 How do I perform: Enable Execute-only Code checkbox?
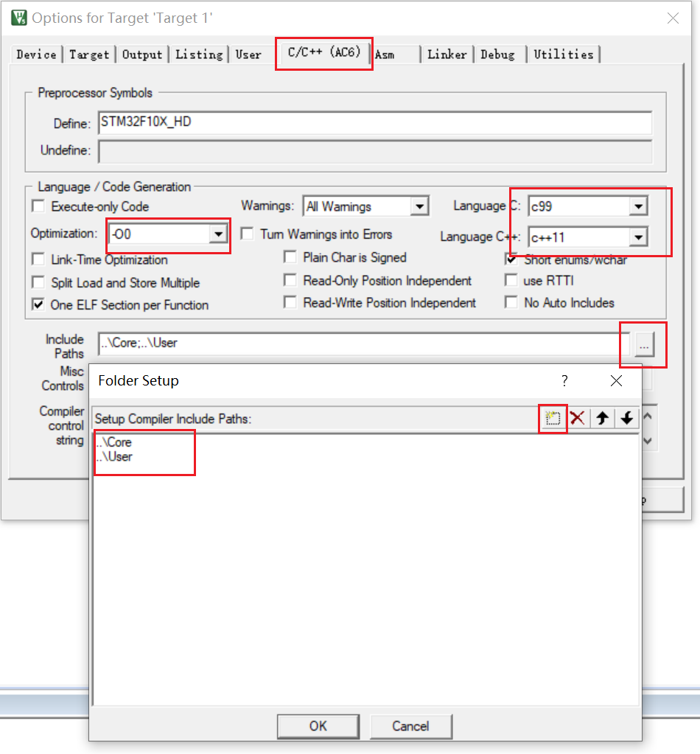click(38, 206)
